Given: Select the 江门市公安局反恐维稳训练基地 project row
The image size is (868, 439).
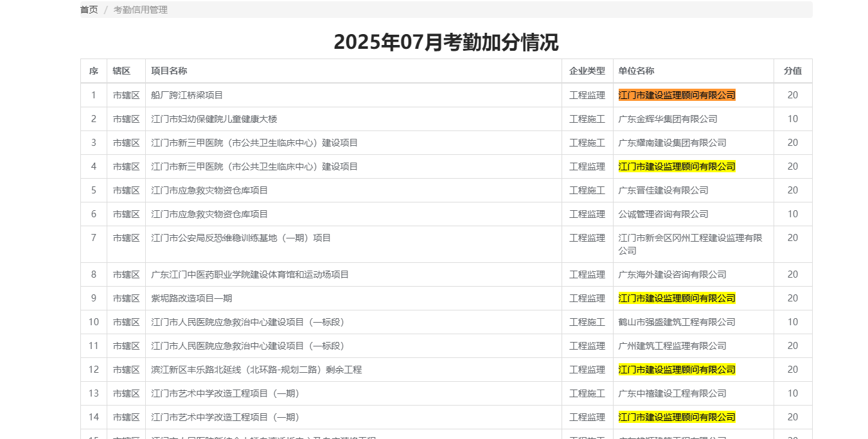Looking at the screenshot, I should (241, 238).
